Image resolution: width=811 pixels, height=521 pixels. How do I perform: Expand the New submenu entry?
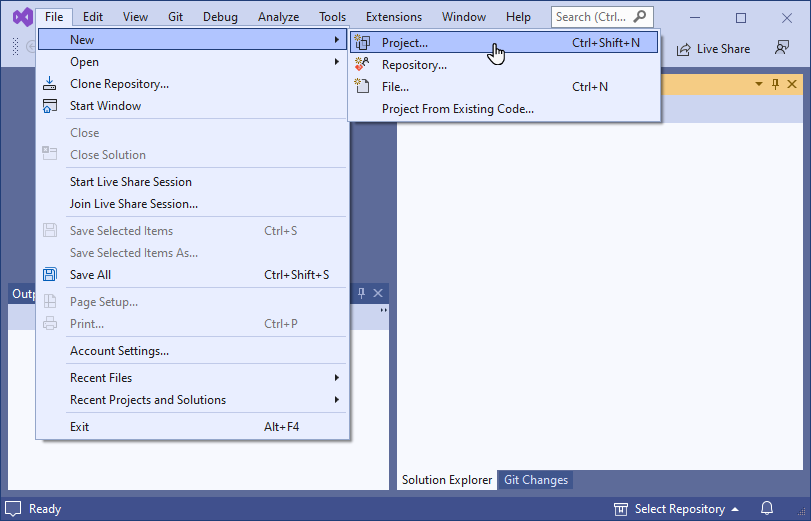coord(192,40)
